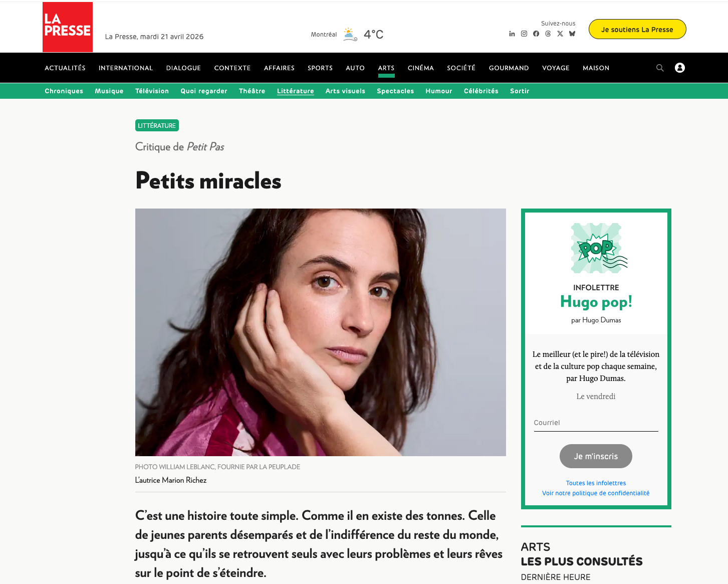728x584 pixels.
Task: Open the user account icon
Action: (x=680, y=68)
